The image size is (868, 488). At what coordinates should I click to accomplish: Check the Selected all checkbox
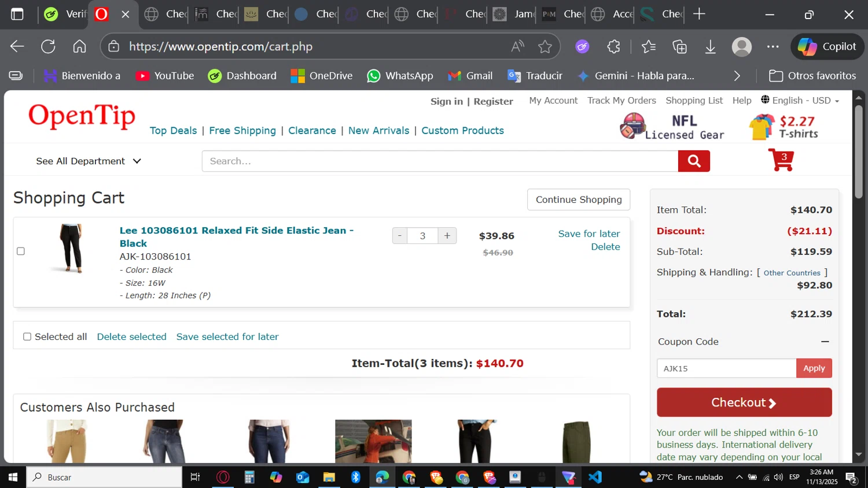tap(27, 337)
